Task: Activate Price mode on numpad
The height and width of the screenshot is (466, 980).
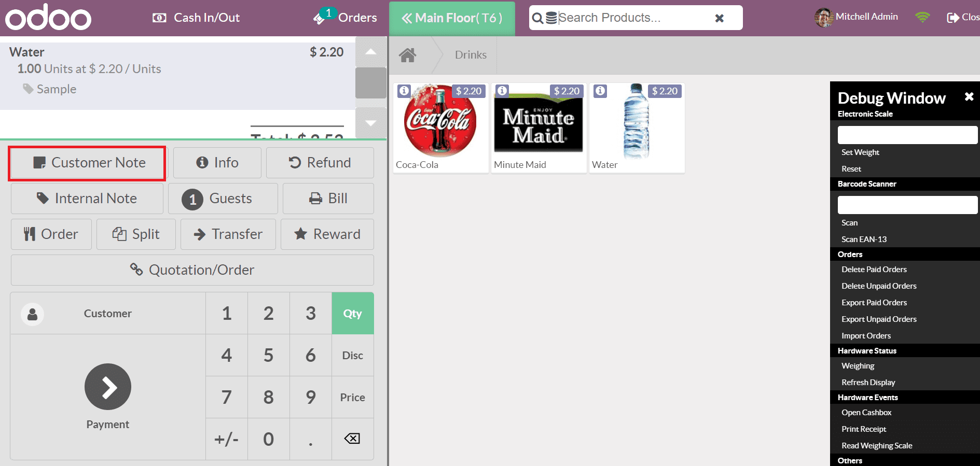Action: click(x=353, y=398)
